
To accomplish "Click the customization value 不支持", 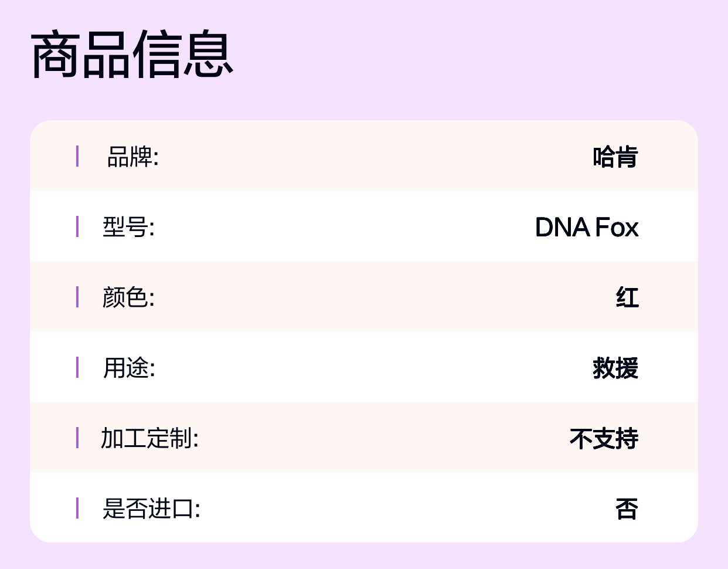I will [604, 438].
